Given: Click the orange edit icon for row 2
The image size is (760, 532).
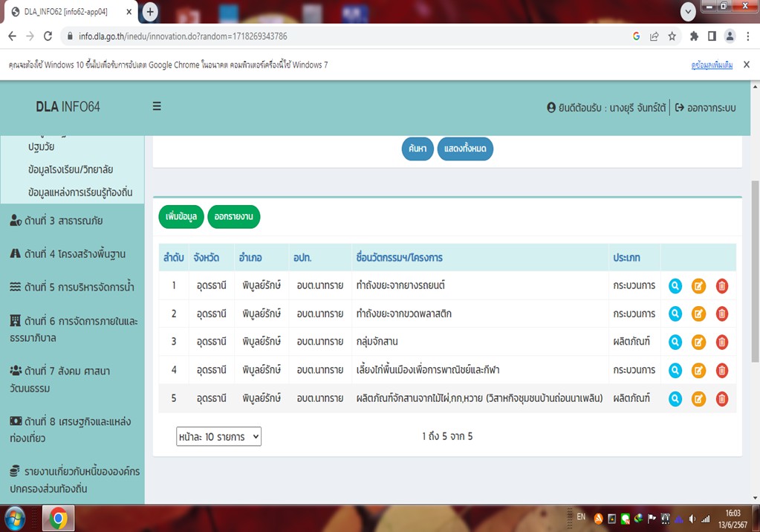Looking at the screenshot, I should click(698, 314).
